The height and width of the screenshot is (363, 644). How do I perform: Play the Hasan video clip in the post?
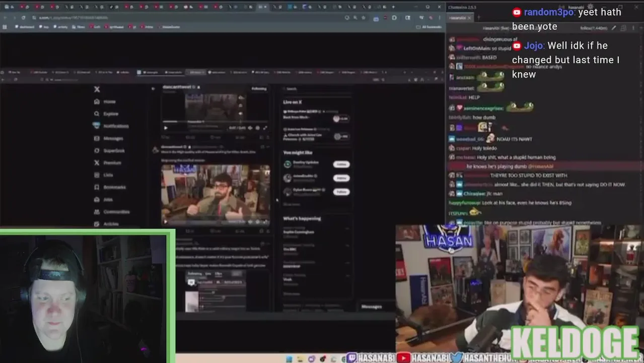click(x=166, y=221)
